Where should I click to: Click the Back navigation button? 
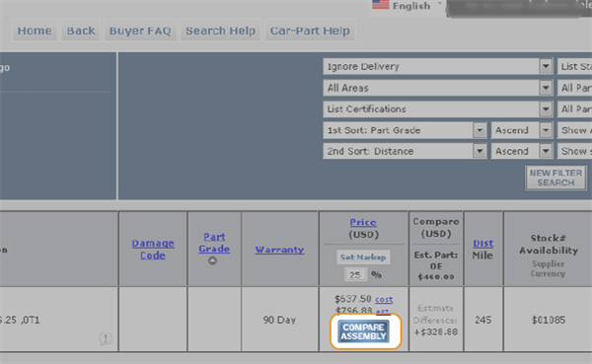81,31
